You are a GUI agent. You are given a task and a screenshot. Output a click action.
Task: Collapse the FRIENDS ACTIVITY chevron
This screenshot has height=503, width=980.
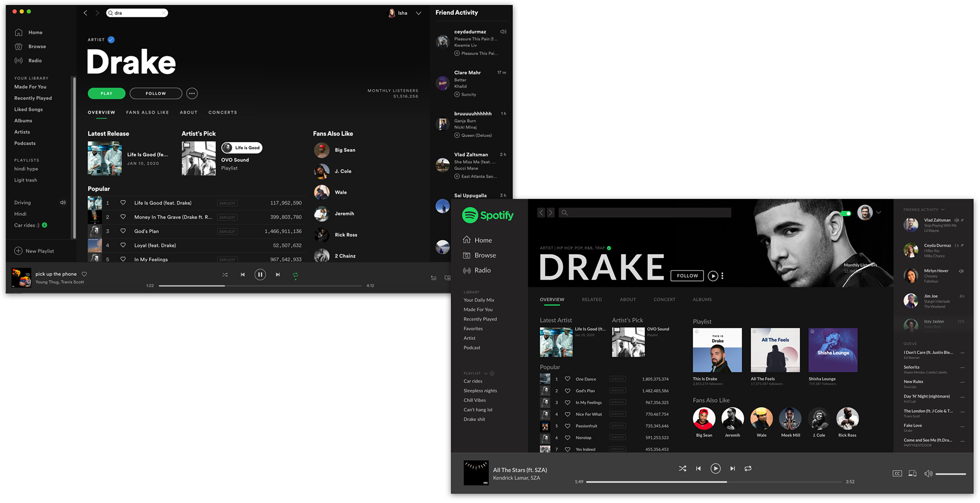[943, 209]
